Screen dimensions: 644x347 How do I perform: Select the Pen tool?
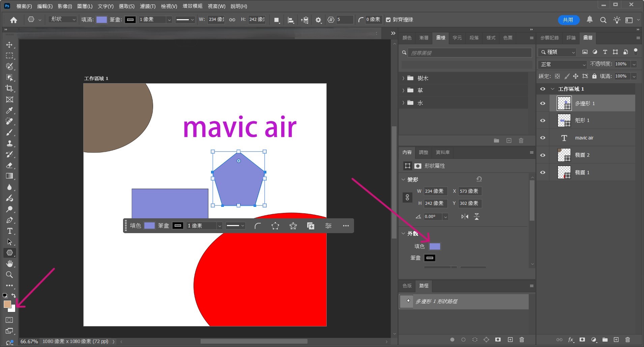click(9, 220)
